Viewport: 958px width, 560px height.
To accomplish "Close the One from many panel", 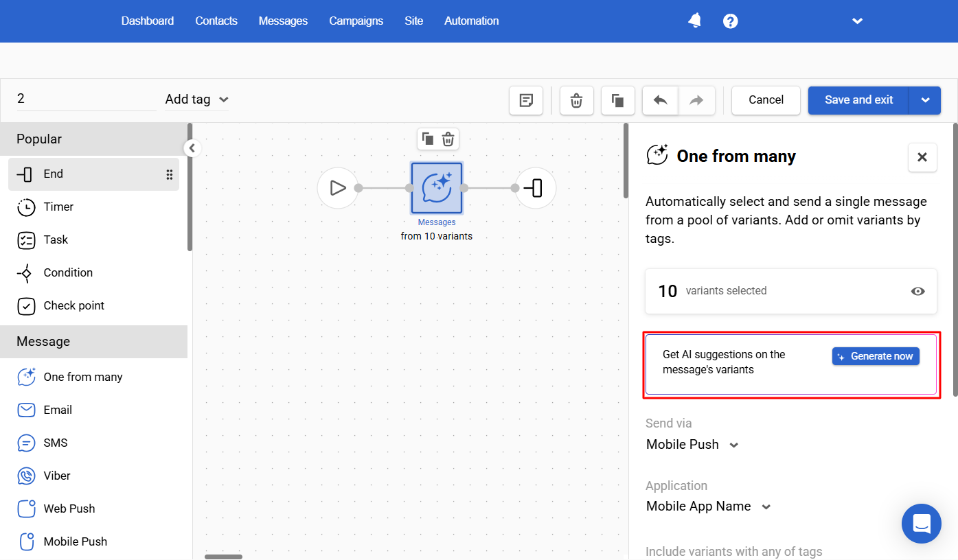I will (x=922, y=157).
